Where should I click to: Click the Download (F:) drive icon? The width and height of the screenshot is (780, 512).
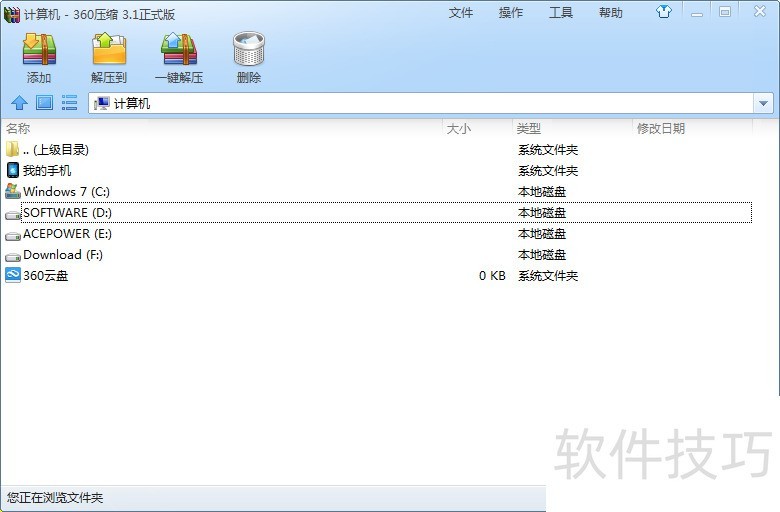(12, 256)
